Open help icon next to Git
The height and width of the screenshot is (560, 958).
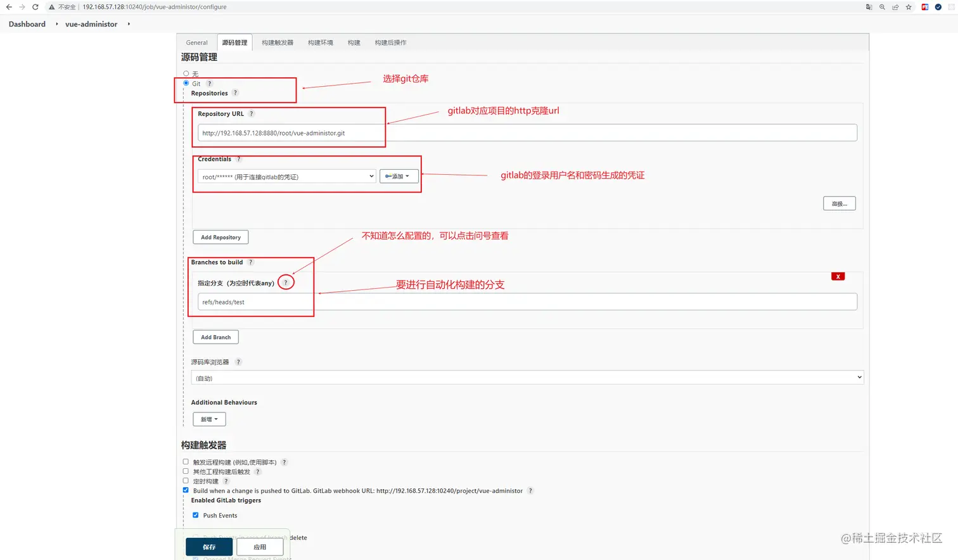click(x=210, y=84)
